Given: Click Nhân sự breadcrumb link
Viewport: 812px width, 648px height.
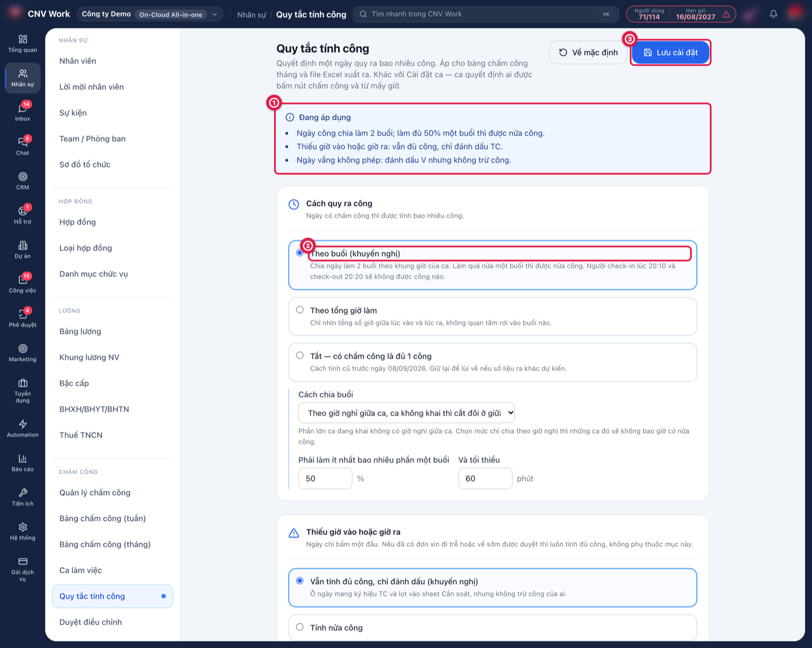Looking at the screenshot, I should (251, 15).
